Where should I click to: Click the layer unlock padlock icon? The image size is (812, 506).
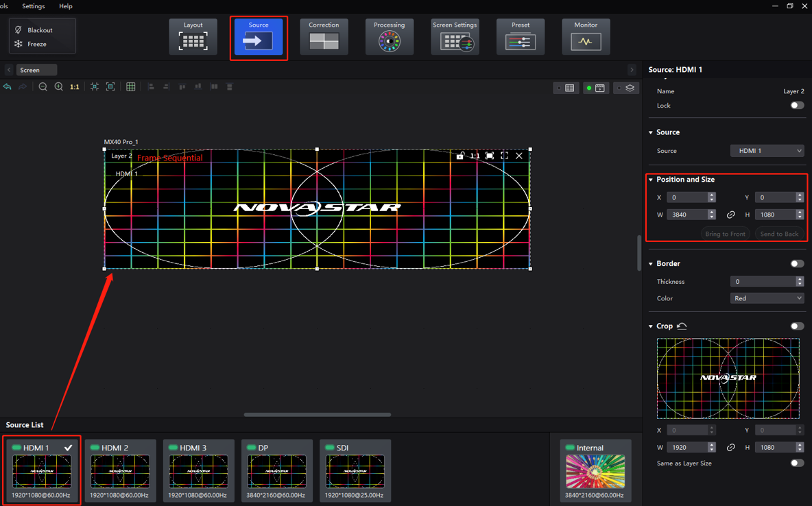pos(460,156)
